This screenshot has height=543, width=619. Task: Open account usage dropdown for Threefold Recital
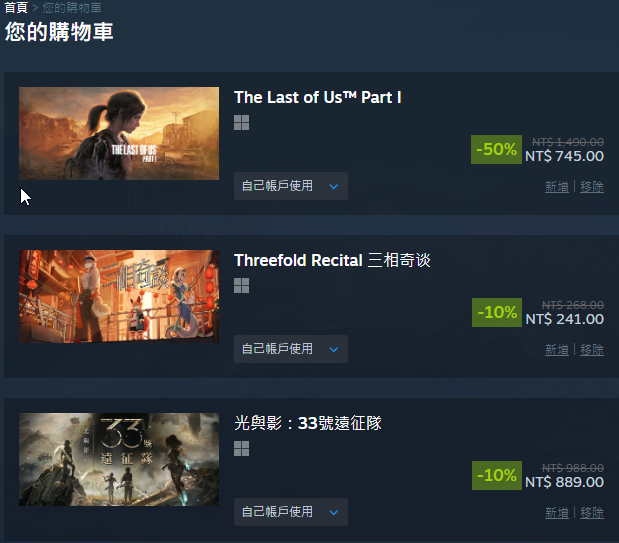pyautogui.click(x=291, y=349)
